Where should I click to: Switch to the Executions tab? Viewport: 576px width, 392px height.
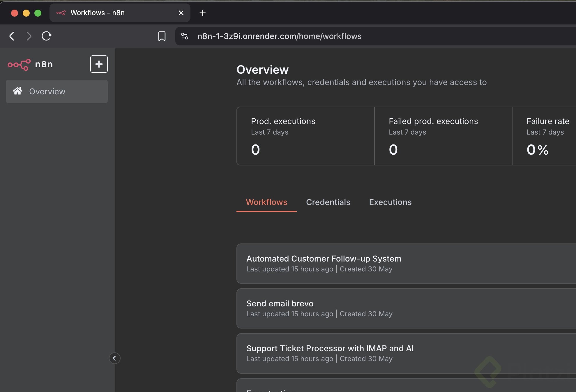coord(390,202)
